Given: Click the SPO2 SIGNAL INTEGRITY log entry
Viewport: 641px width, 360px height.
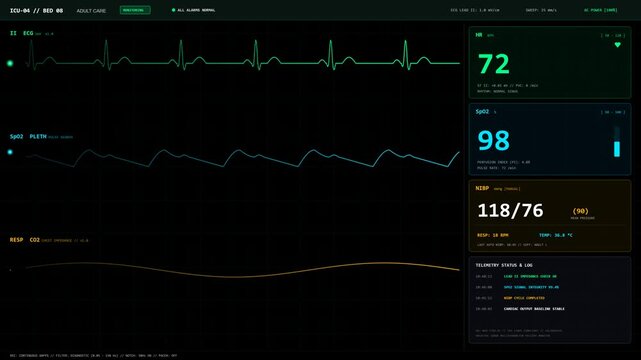Looking at the screenshot, I should point(531,287).
